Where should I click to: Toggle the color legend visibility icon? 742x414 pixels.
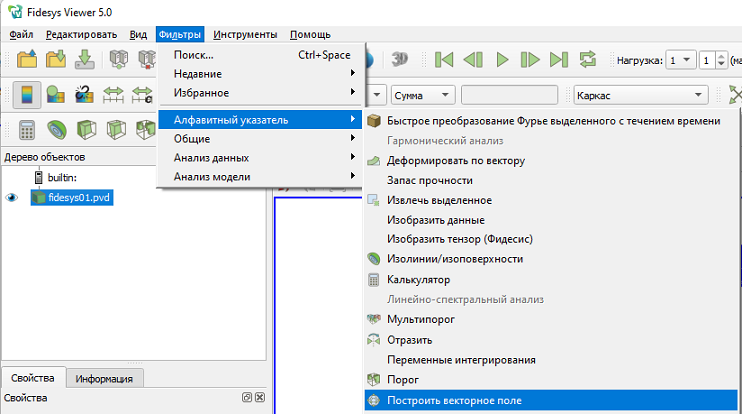tap(27, 95)
